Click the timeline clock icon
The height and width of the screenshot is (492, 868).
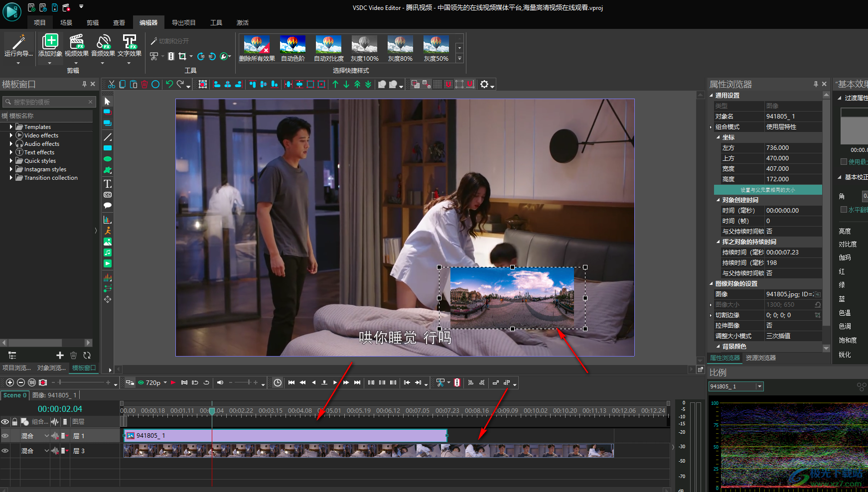point(278,382)
